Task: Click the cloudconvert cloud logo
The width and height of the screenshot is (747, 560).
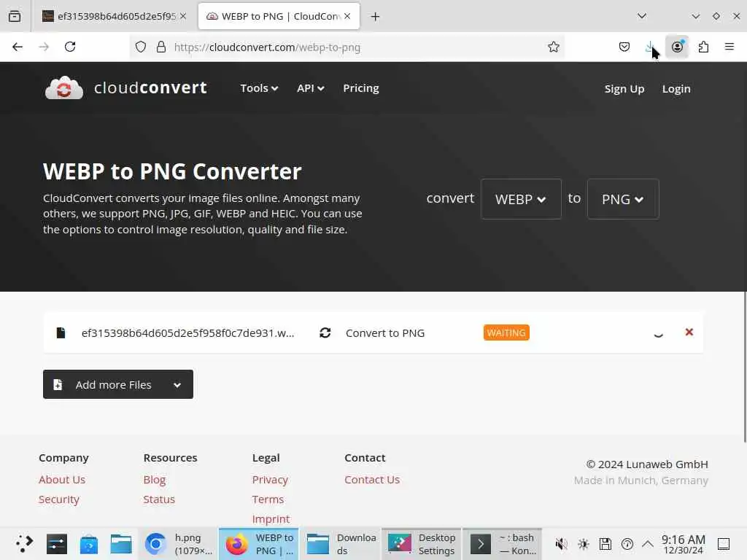Action: point(64,87)
